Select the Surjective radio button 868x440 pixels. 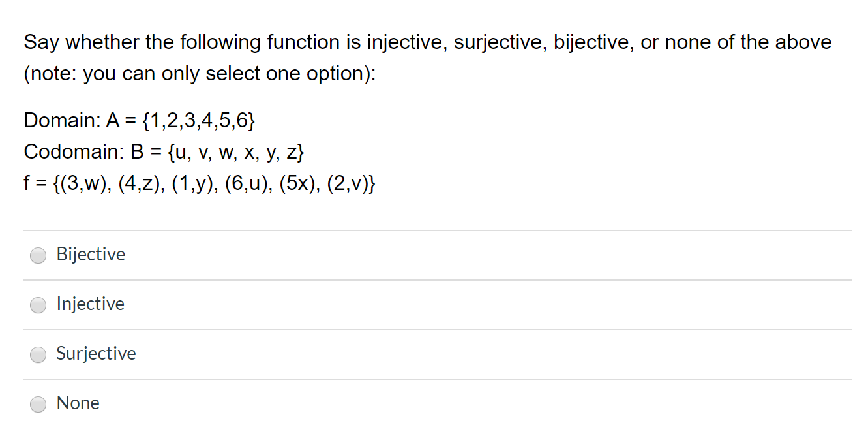[38, 354]
